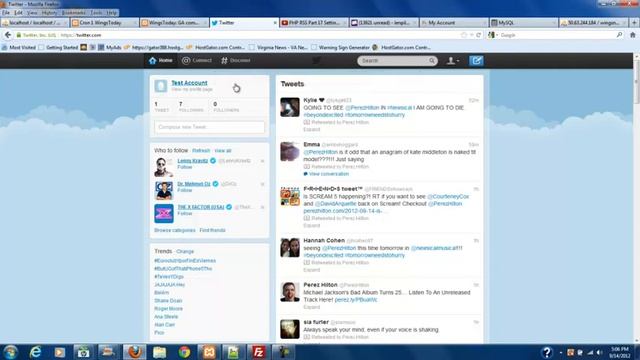Switch to the PHP RSS Part 17 tab
Image resolution: width=640 pixels, height=360 pixels.
[x=314, y=23]
